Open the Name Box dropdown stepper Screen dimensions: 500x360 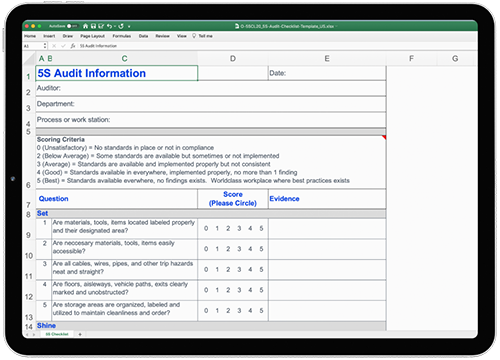pos(45,46)
